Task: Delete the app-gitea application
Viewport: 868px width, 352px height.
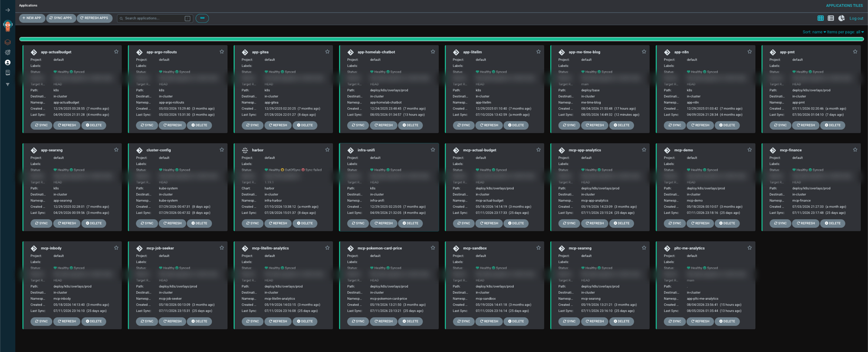Action: [305, 125]
